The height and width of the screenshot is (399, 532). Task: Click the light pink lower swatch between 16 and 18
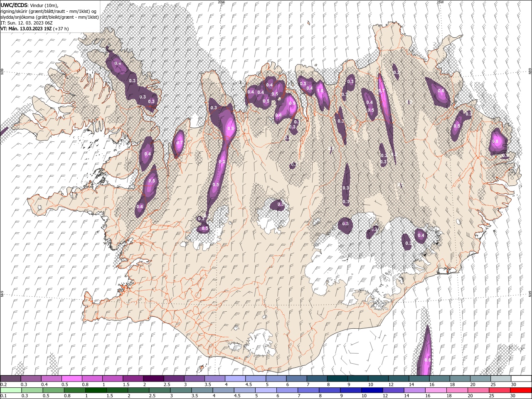(x=436, y=390)
